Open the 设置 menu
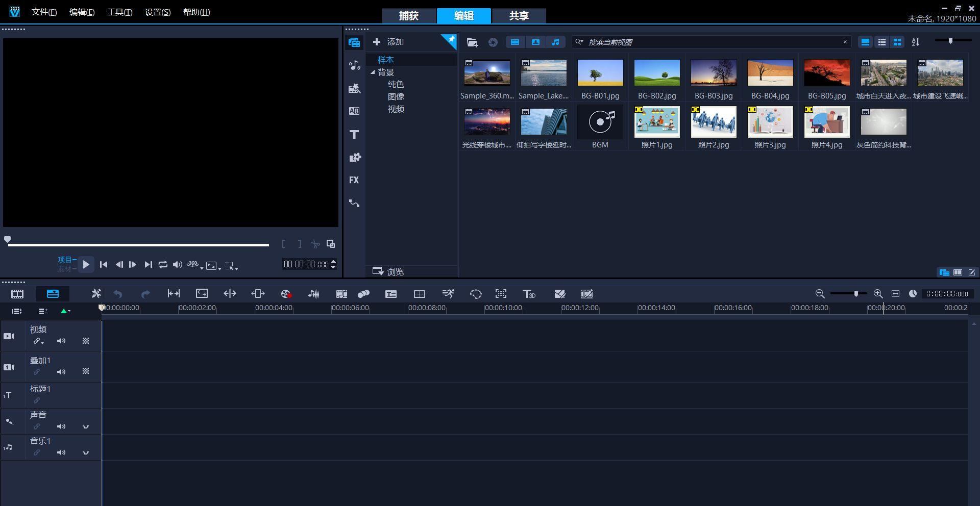 [158, 12]
